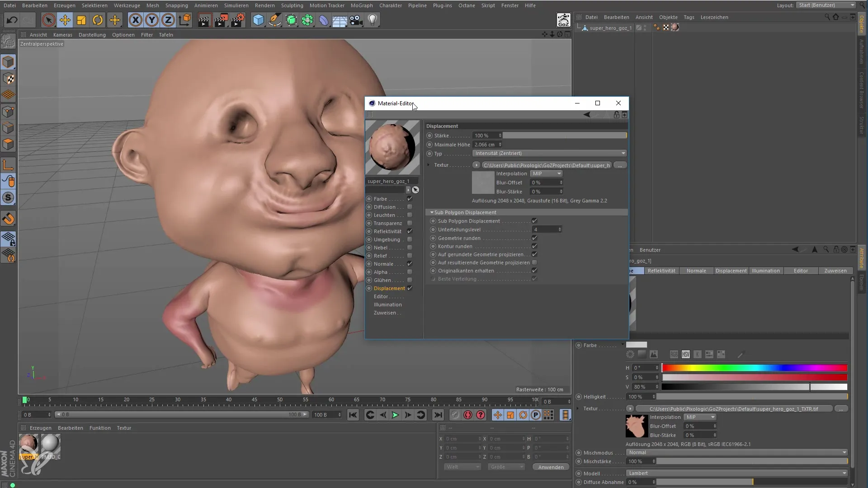Select the Move tool in toolbar
This screenshot has height=488, width=868.
(65, 20)
